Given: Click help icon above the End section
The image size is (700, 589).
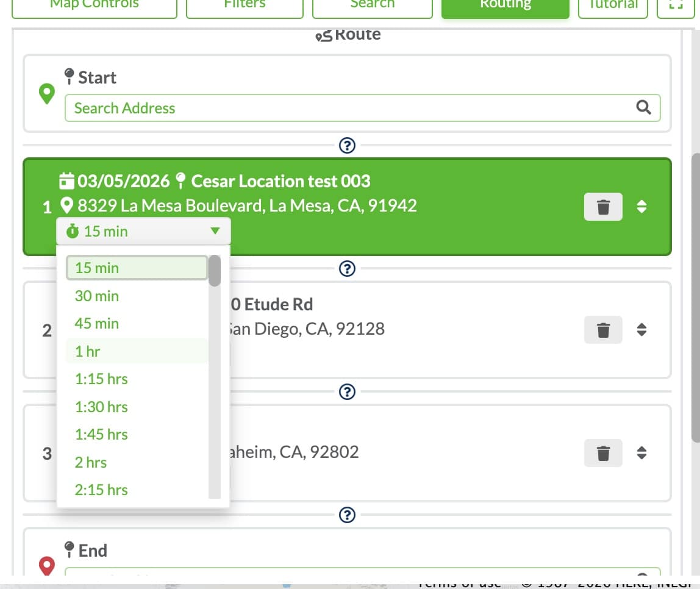Looking at the screenshot, I should click(347, 515).
